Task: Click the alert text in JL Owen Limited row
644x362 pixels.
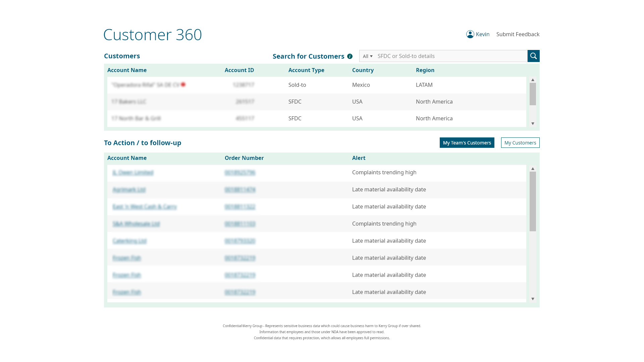Action: [384, 172]
